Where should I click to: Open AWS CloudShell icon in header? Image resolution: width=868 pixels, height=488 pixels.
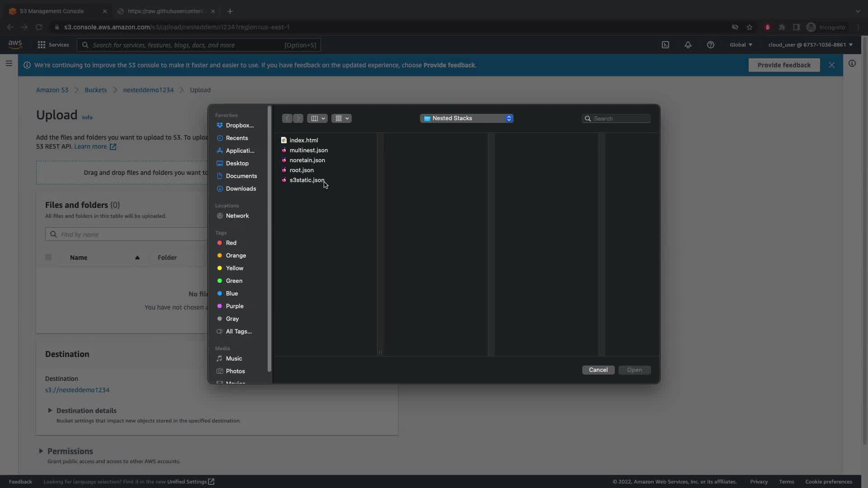665,45
